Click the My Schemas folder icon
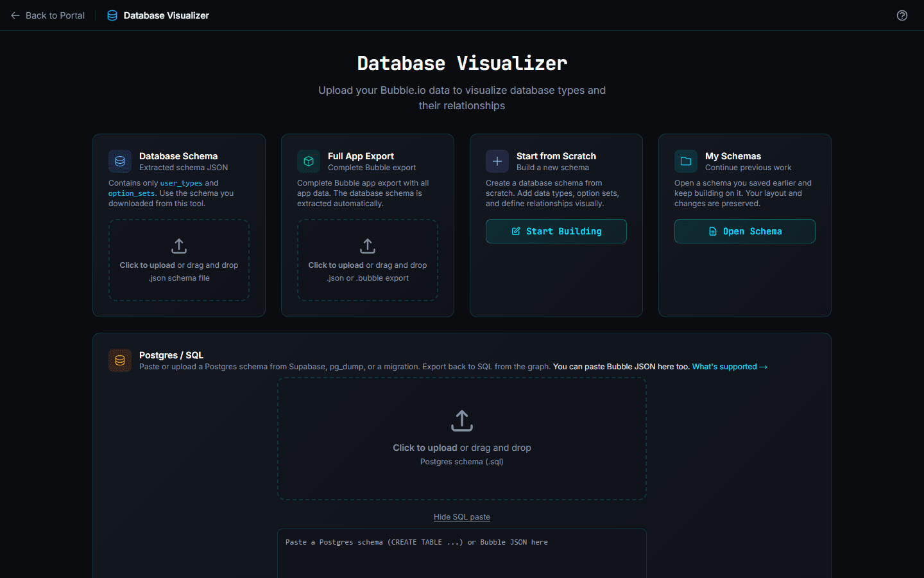This screenshot has width=924, height=578. [x=686, y=161]
